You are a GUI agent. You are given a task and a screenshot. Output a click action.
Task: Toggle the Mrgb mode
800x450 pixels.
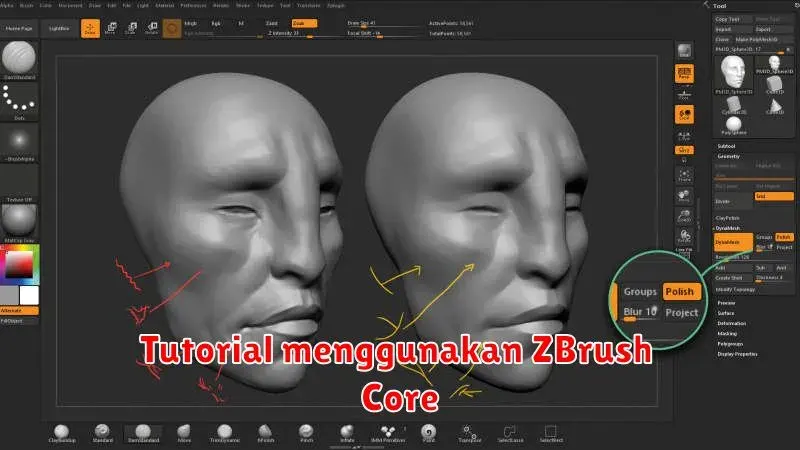pyautogui.click(x=190, y=23)
